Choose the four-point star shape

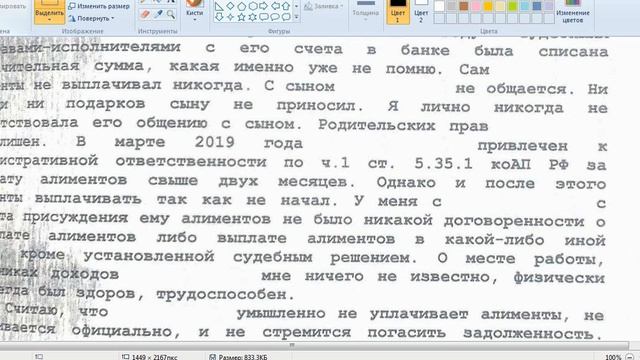click(231, 17)
